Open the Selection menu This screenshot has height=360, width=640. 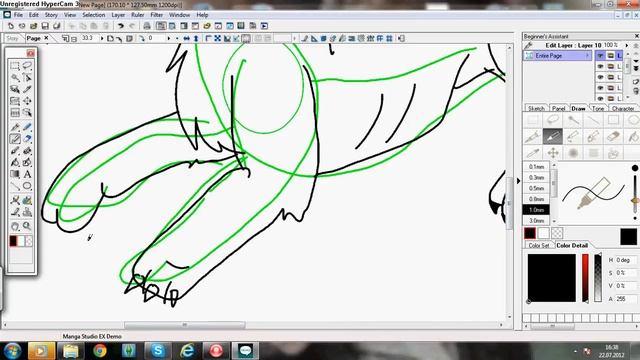tap(93, 15)
